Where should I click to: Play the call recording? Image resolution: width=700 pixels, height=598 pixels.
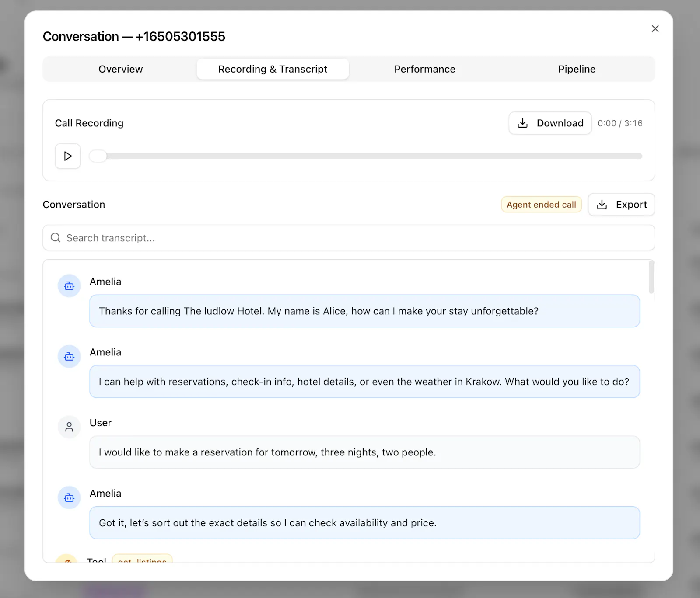click(x=68, y=156)
